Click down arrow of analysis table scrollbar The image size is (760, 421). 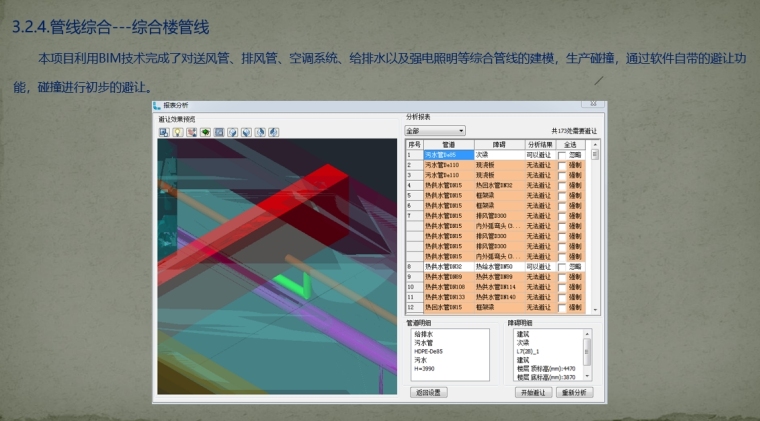(x=595, y=308)
